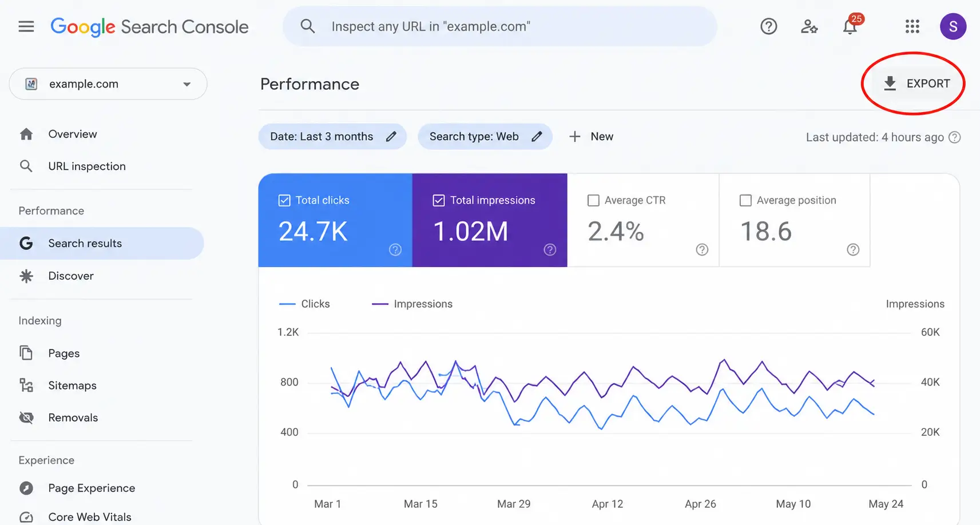Click the Pages document icon
The image size is (980, 525).
pos(26,353)
